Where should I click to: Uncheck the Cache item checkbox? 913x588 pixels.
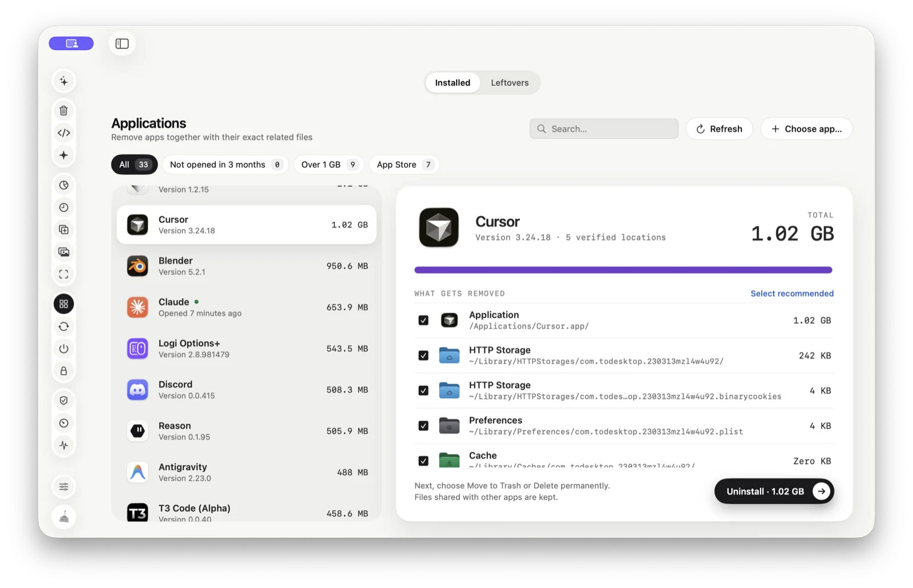click(423, 461)
